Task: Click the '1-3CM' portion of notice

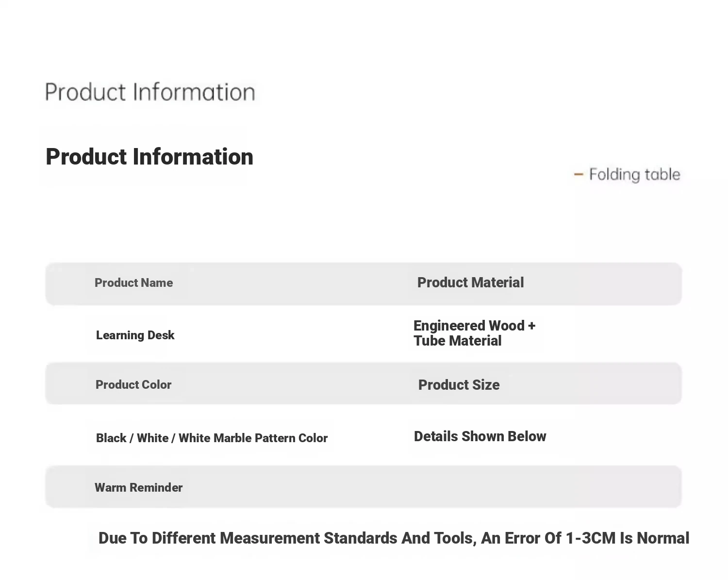Action: click(591, 538)
